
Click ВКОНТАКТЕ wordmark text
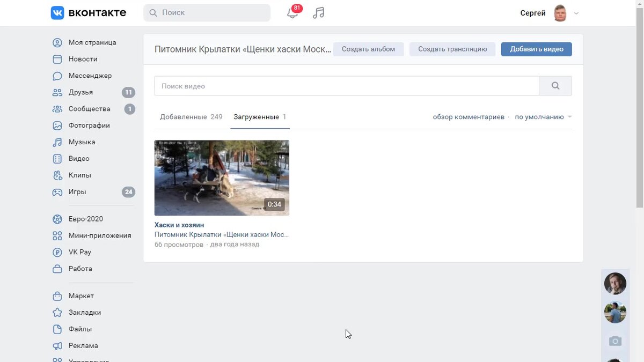[97, 13]
